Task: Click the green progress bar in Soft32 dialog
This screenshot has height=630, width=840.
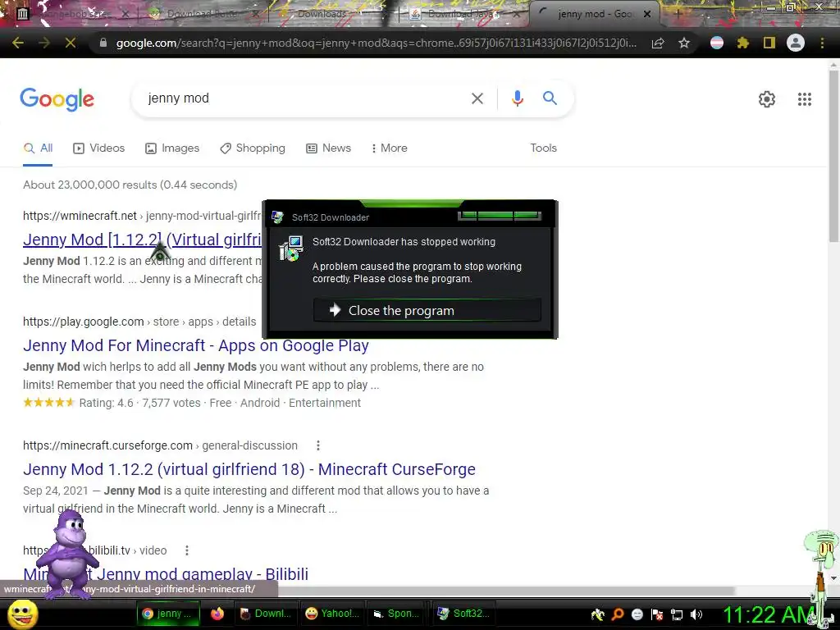Action: (x=500, y=216)
